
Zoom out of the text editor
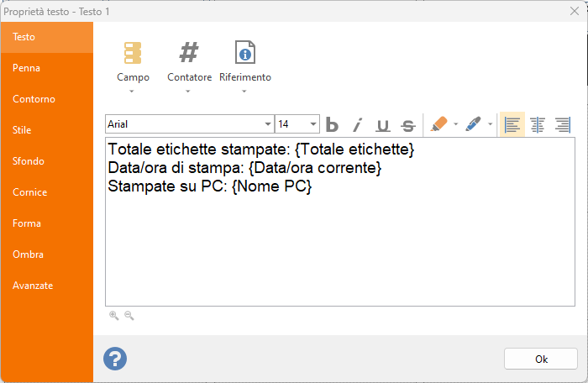pyautogui.click(x=129, y=316)
